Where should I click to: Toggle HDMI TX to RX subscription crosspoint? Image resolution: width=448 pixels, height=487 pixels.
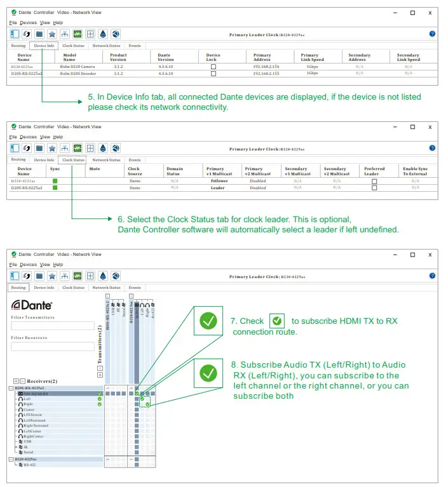pos(137,393)
